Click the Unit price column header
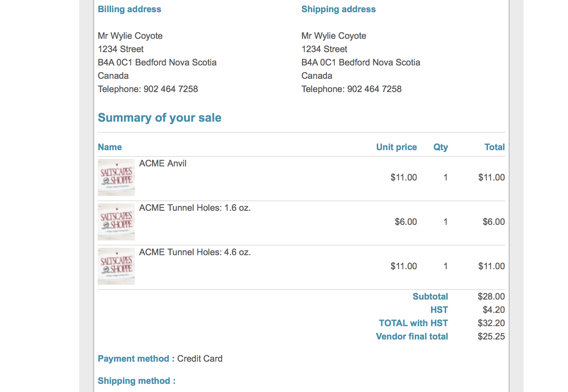568x392 pixels. click(397, 147)
